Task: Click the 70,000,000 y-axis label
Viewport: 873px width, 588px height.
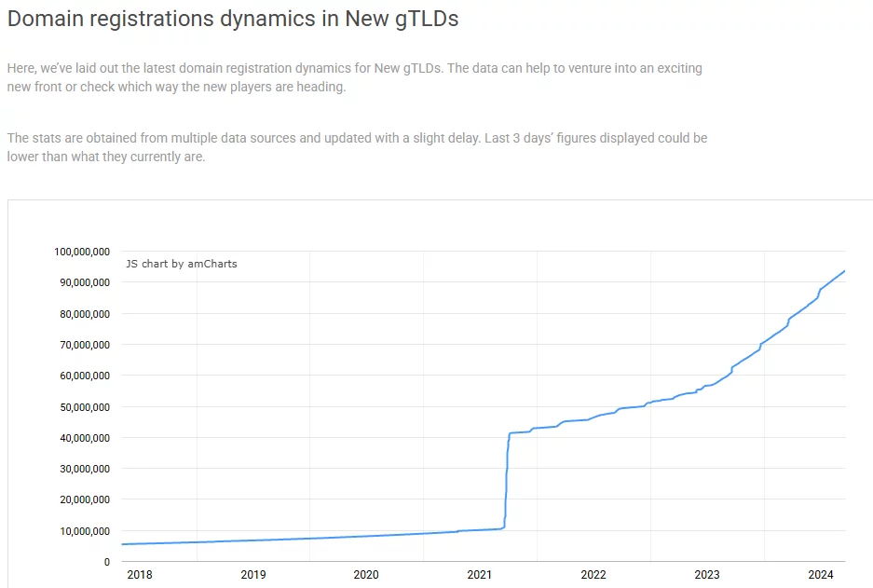Action: 85,345
